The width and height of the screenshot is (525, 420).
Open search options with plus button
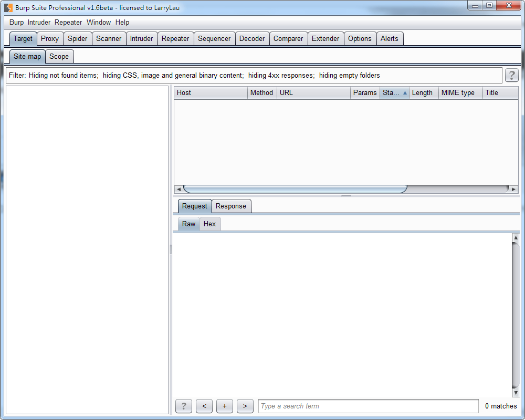coord(225,406)
